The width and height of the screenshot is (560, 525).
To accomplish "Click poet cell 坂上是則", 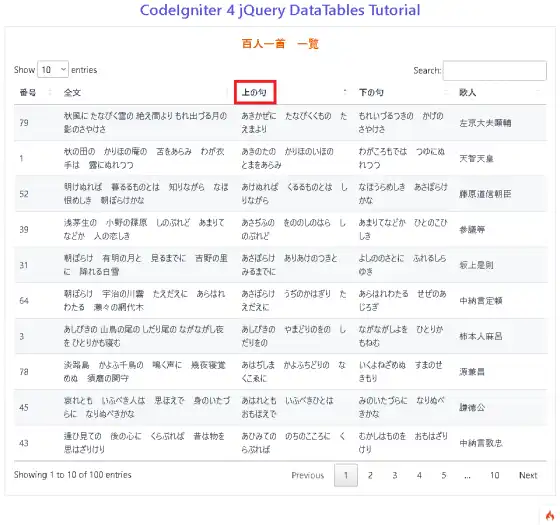I will (x=476, y=265).
